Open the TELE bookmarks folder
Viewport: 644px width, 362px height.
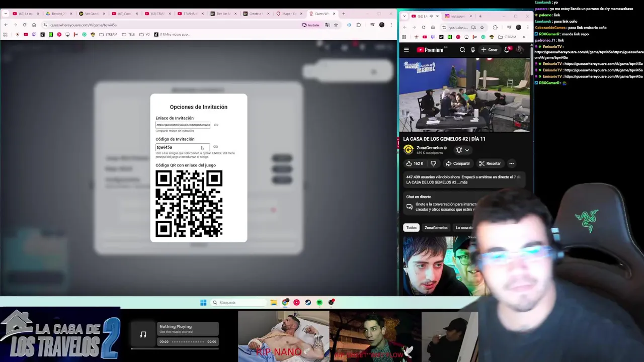click(x=129, y=34)
